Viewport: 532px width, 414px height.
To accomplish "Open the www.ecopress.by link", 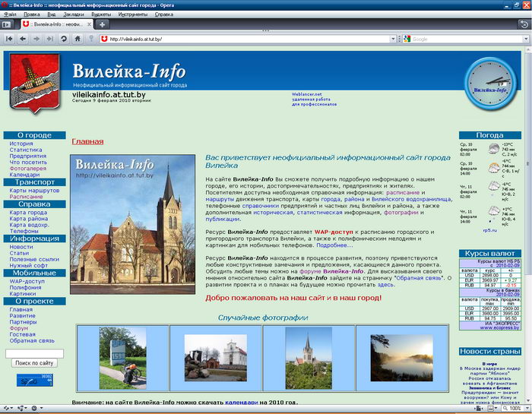I will [500, 328].
